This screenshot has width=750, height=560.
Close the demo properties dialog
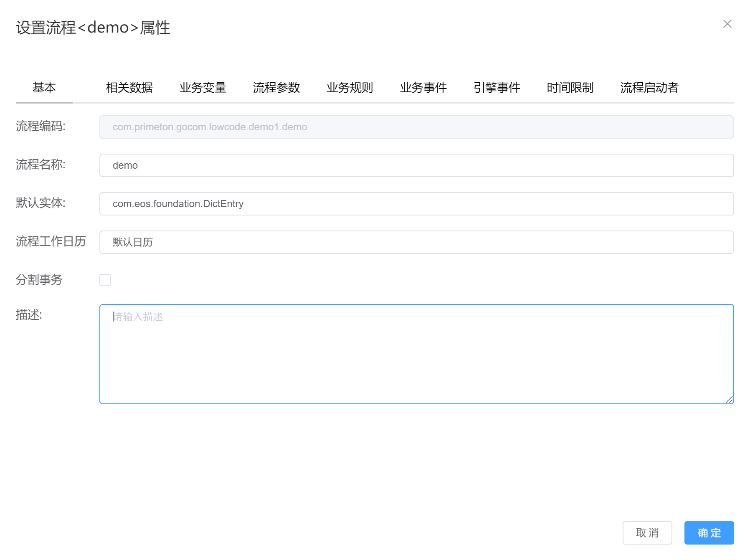coord(727,24)
